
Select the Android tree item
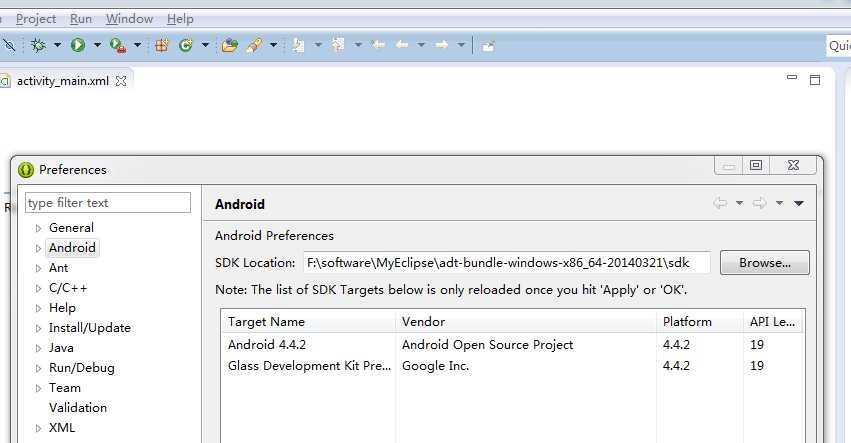click(72, 248)
